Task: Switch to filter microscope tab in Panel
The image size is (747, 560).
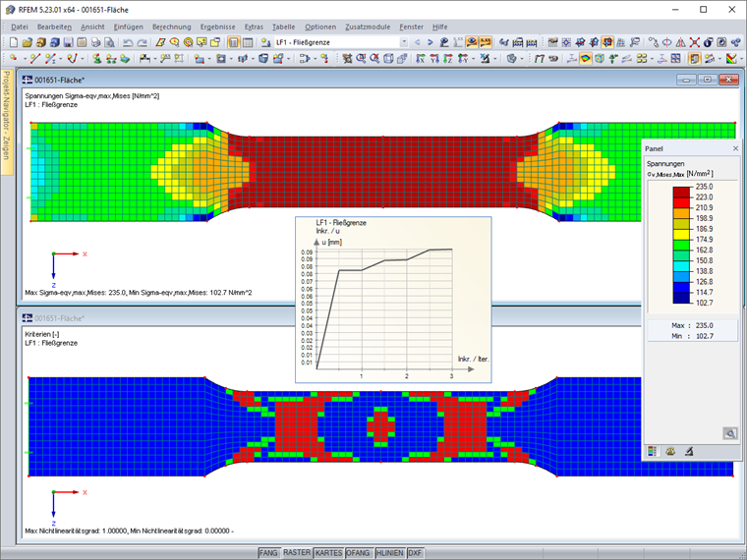Action: click(688, 451)
